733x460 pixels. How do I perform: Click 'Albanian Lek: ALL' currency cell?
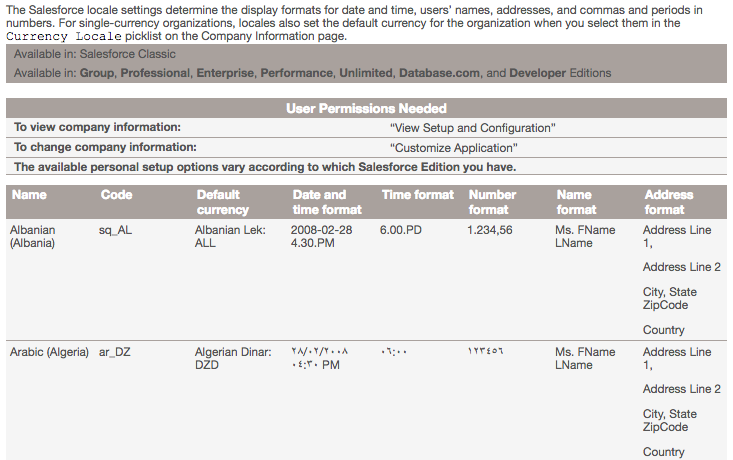pyautogui.click(x=230, y=237)
